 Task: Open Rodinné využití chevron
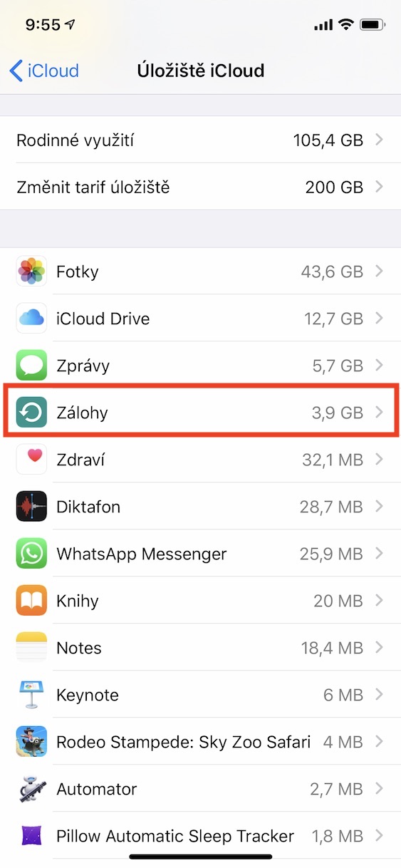point(380,140)
